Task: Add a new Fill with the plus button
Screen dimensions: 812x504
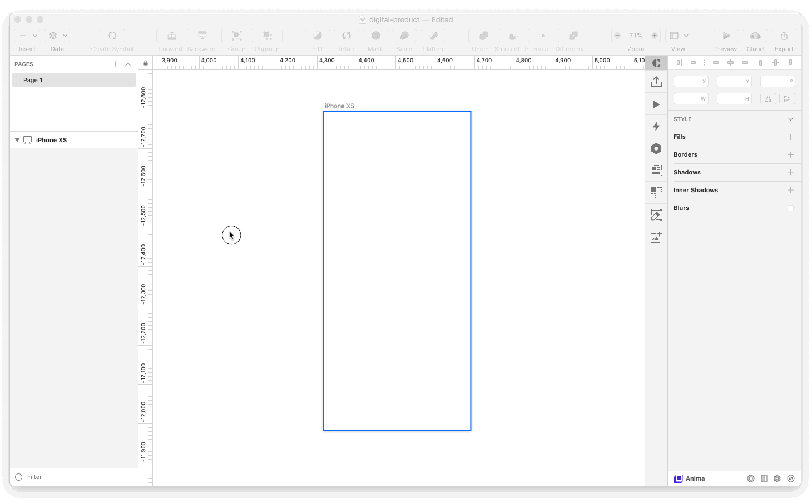Action: coord(790,137)
